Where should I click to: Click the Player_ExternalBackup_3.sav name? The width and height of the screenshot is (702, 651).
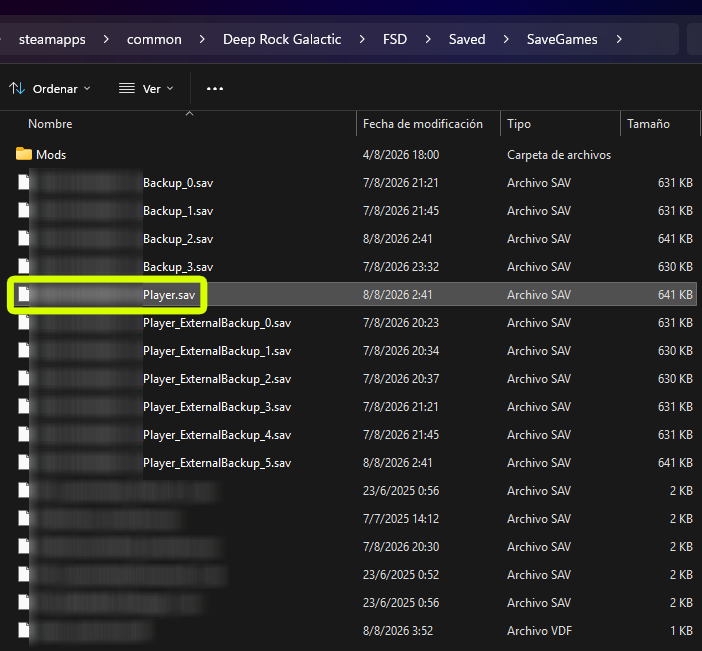[217, 407]
